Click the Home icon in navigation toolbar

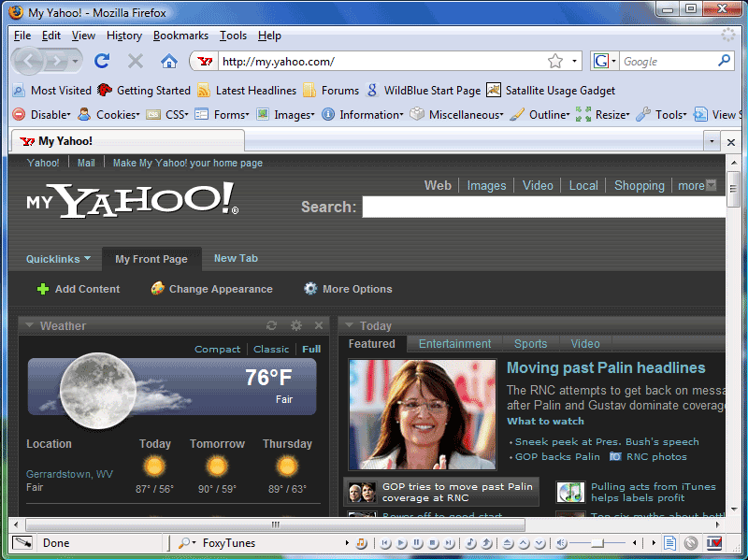pyautogui.click(x=168, y=61)
